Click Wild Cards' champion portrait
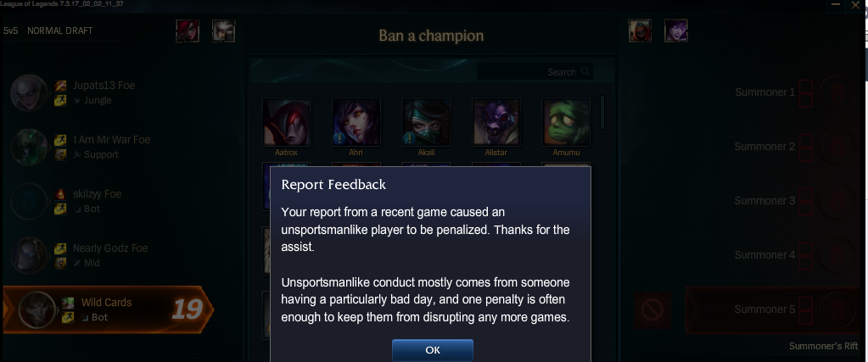 point(37,309)
